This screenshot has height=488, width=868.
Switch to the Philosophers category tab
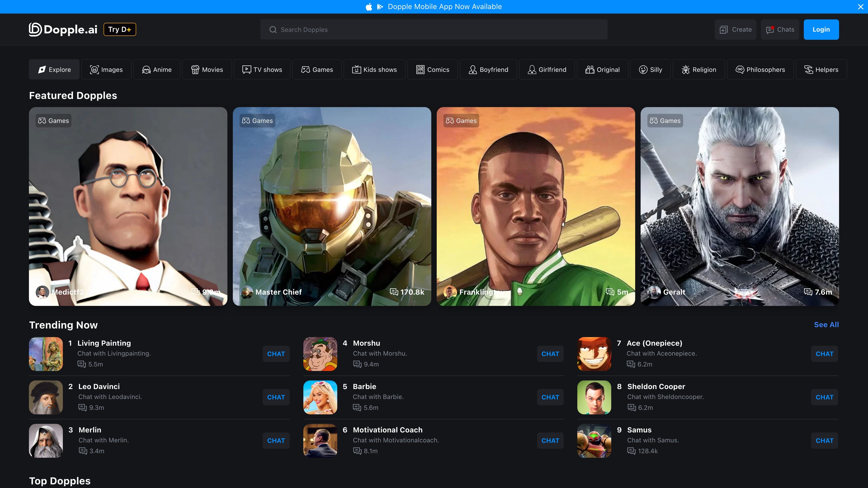click(x=760, y=69)
